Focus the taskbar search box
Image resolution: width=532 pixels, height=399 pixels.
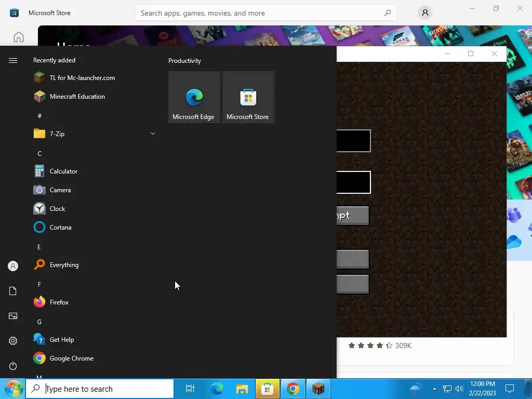click(100, 389)
